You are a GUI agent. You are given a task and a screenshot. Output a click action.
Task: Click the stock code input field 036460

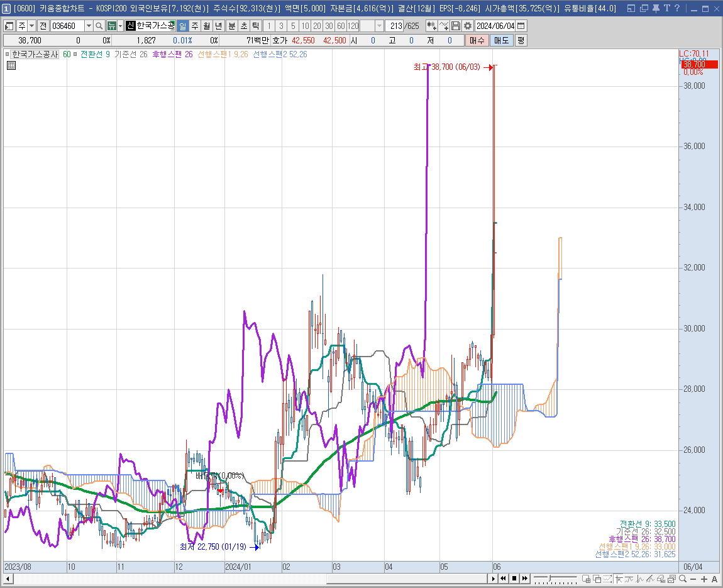click(x=67, y=26)
